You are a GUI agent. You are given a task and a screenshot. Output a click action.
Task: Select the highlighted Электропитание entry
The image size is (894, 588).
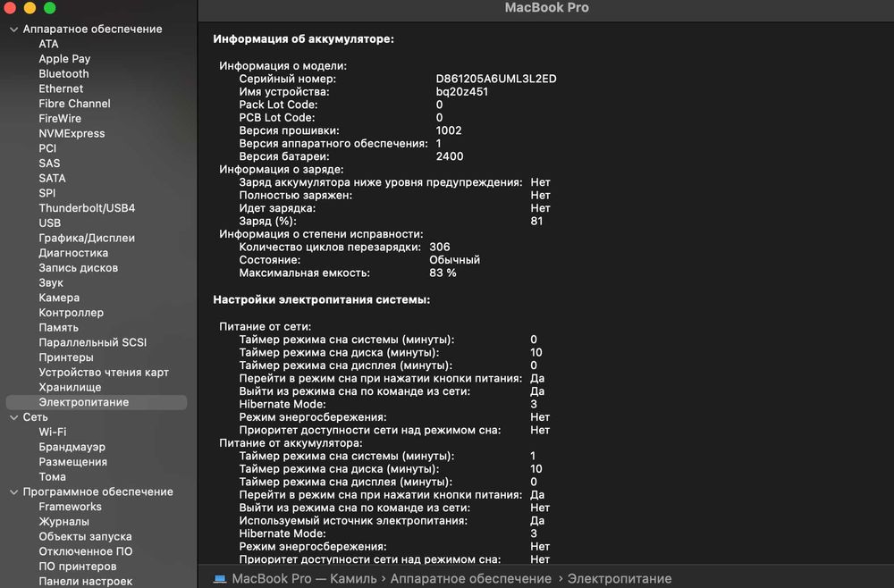[97, 402]
